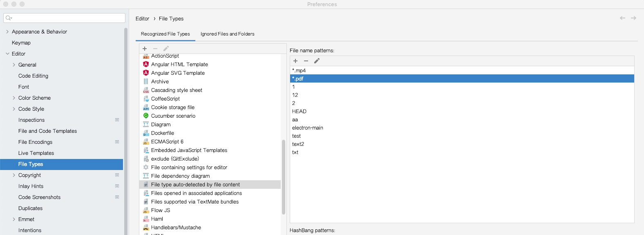Click the Cucumber scenario icon
Image resolution: width=644 pixels, height=235 pixels.
click(146, 116)
